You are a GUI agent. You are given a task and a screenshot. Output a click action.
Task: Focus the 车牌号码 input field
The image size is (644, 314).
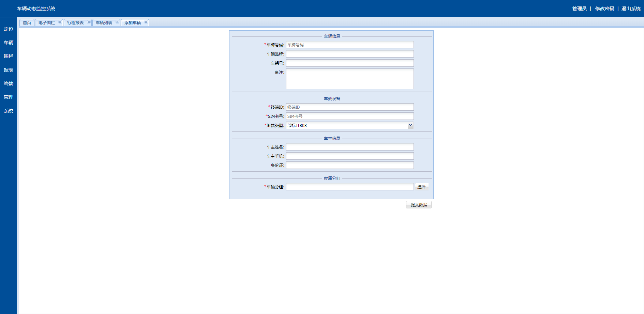349,45
